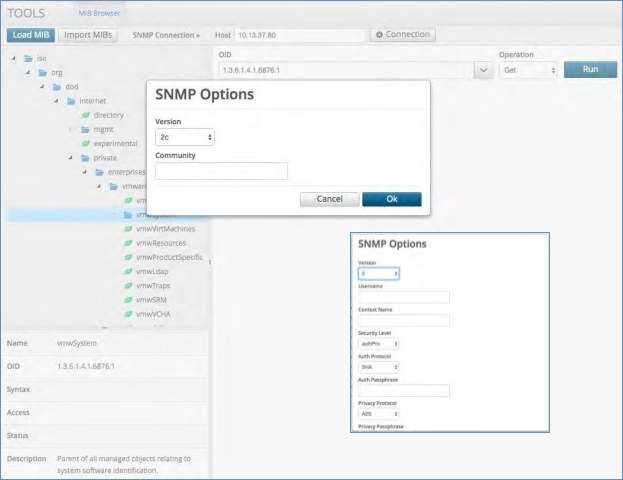Click the vmwTraps leaf icon
The image size is (623, 480).
[127, 286]
